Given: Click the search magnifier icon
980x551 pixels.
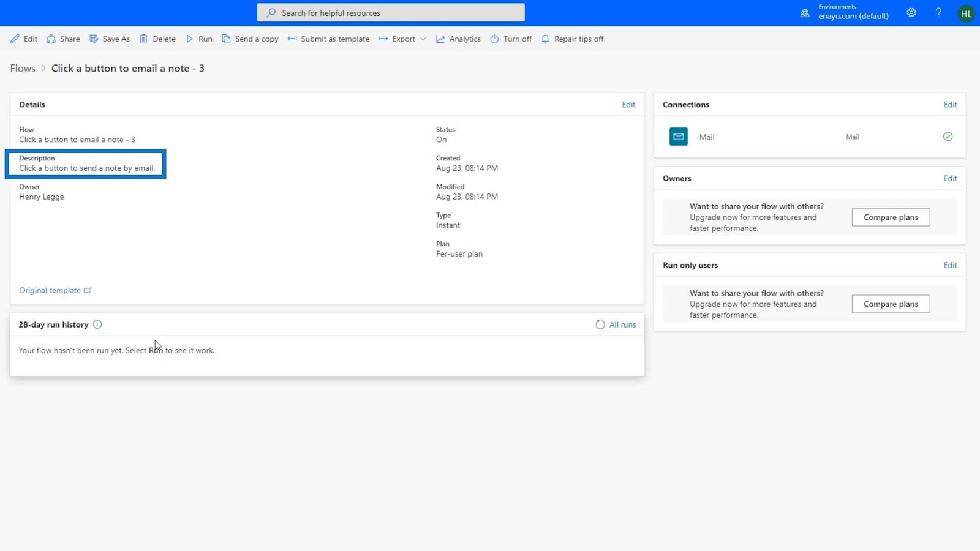Looking at the screenshot, I should [271, 12].
